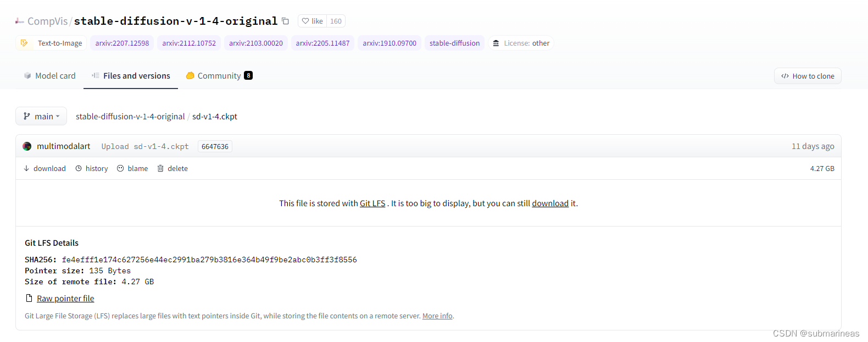868x342 pixels.
Task: Open the arxiv:2207.12598 tag
Action: pyautogui.click(x=122, y=43)
